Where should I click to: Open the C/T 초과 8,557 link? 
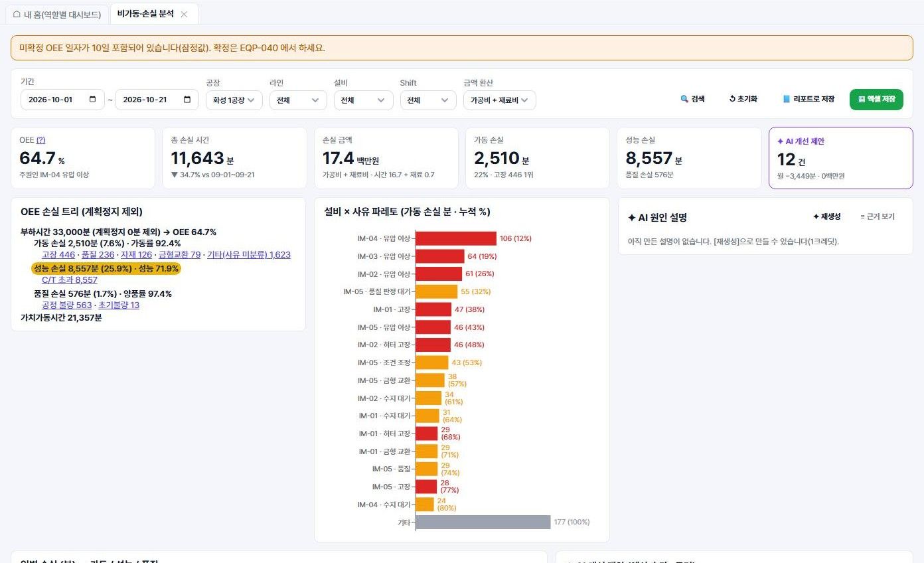coord(70,280)
